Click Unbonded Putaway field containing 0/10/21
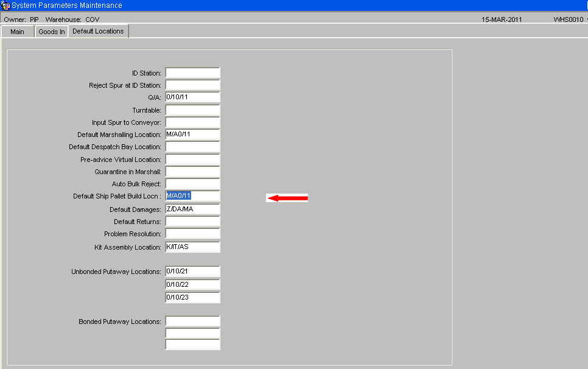 pyautogui.click(x=193, y=271)
